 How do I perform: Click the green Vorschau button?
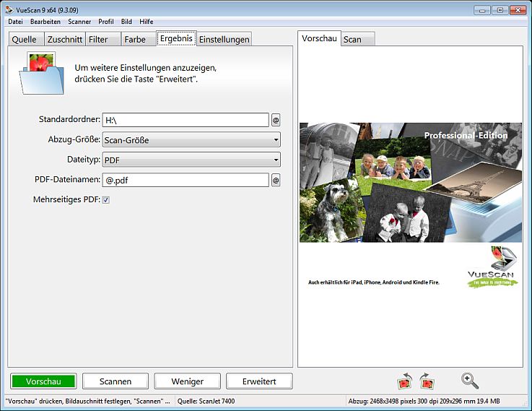[x=43, y=381]
